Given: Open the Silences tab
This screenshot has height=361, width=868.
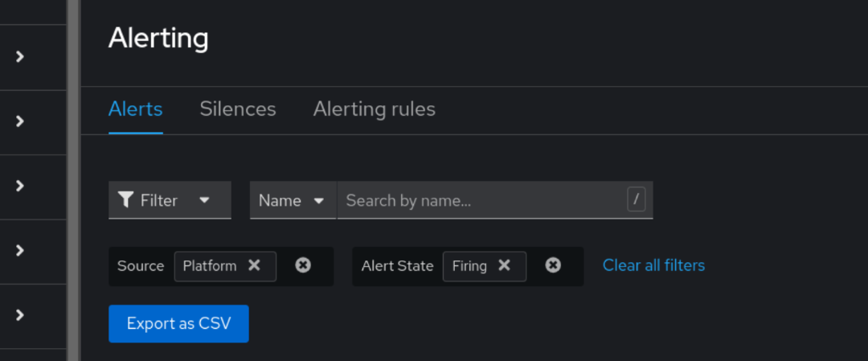Looking at the screenshot, I should (x=238, y=109).
